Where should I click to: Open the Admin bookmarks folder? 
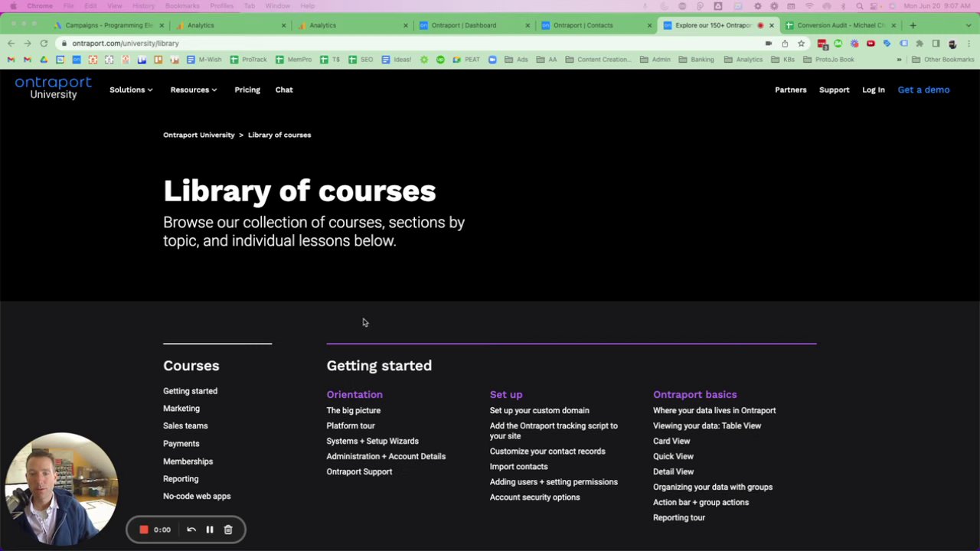pos(655,60)
